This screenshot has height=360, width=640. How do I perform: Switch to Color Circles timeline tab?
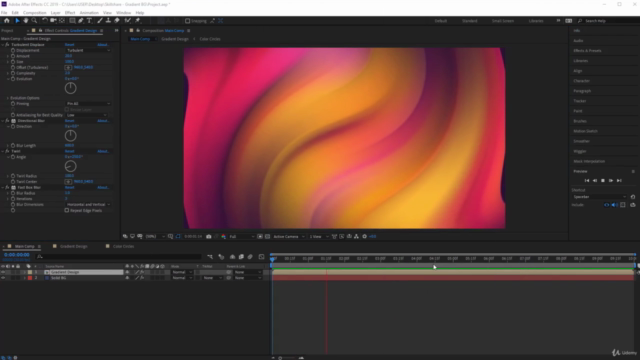point(123,246)
